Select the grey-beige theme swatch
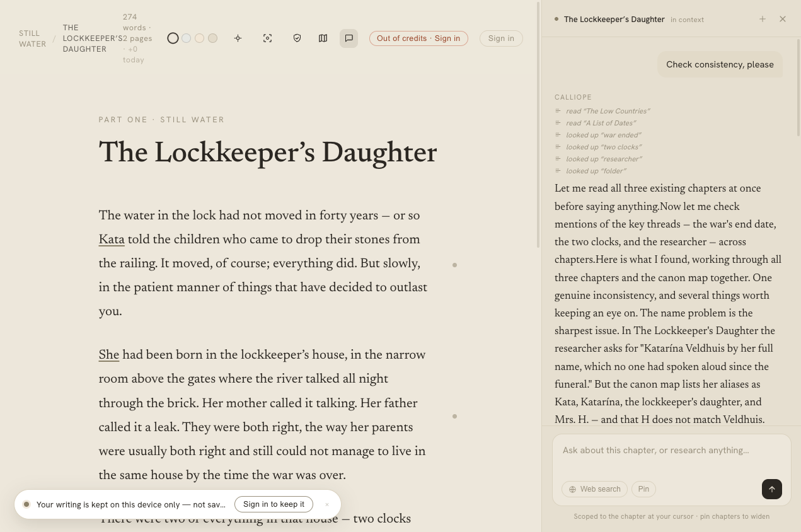The image size is (801, 532). [x=213, y=38]
